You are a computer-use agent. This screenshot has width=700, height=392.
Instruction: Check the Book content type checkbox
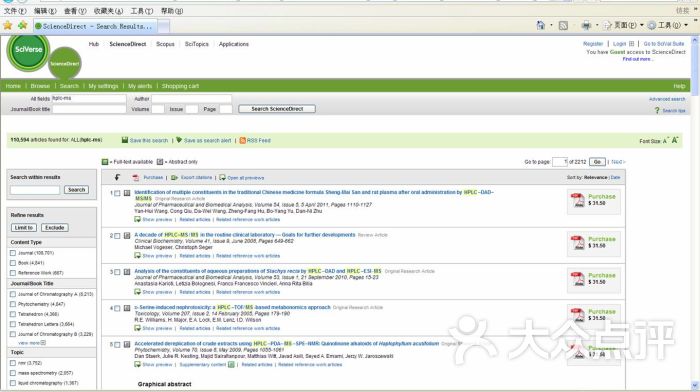(13, 263)
